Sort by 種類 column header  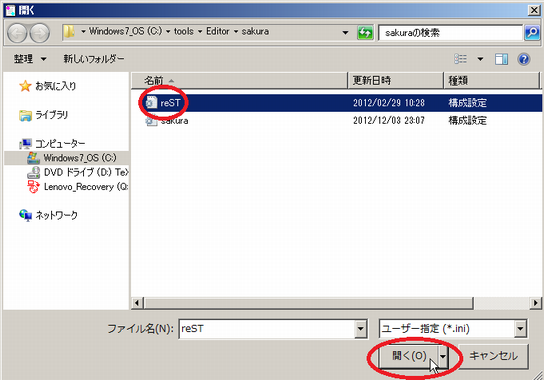pos(492,81)
